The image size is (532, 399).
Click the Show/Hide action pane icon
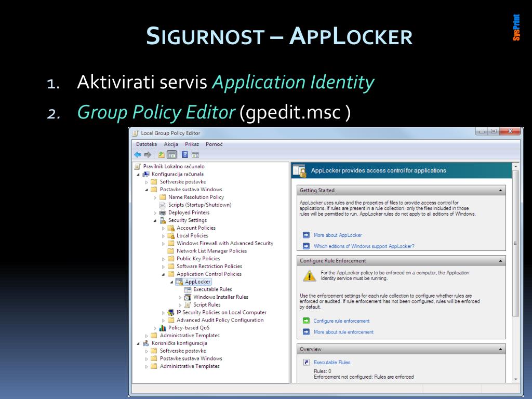[x=195, y=155]
